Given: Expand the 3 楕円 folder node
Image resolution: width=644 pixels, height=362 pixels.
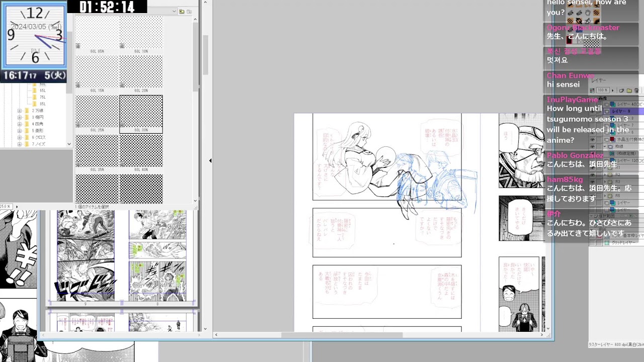Looking at the screenshot, I should coord(20,117).
